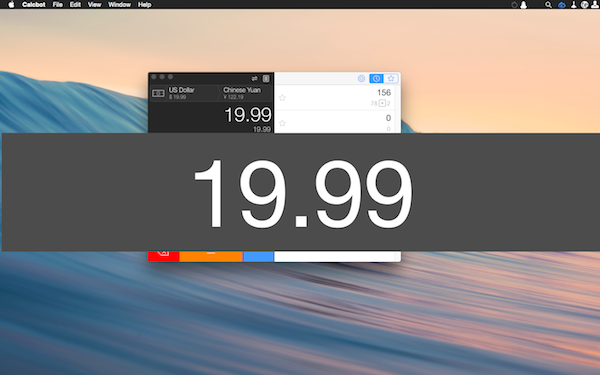Open the View menu
600x375 pixels.
pos(94,5)
